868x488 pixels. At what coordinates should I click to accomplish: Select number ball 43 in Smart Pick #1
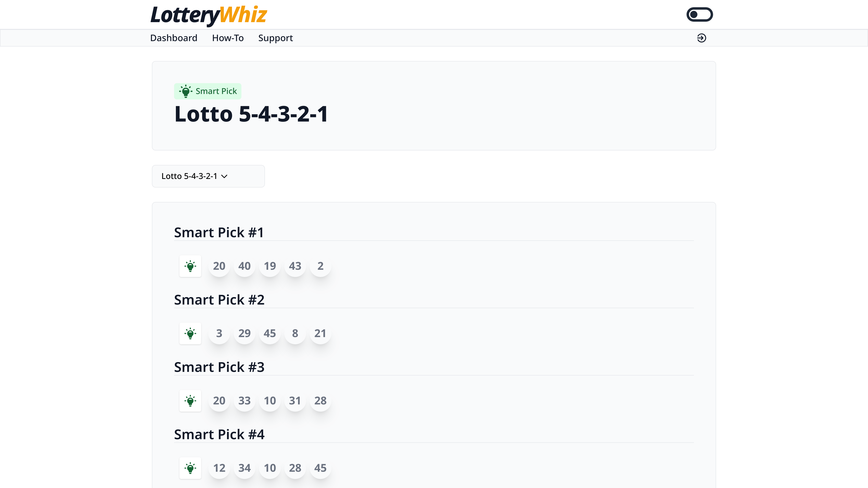(x=295, y=266)
